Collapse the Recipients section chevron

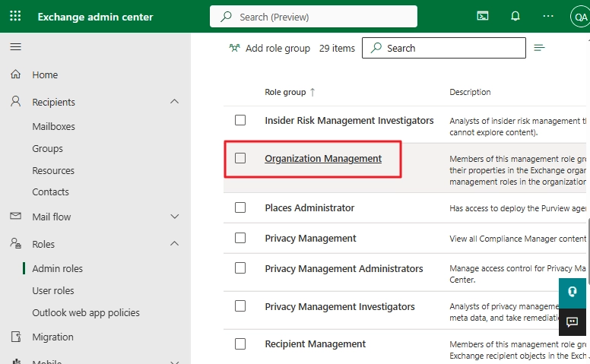tap(174, 102)
